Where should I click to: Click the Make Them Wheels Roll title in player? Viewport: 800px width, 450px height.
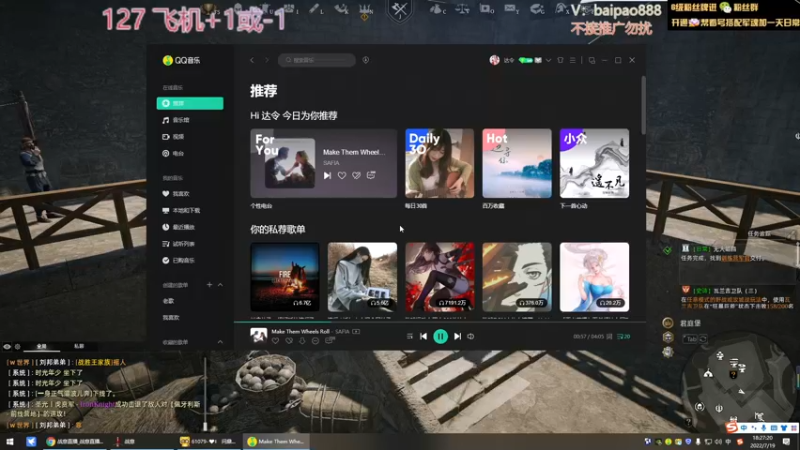click(x=301, y=332)
